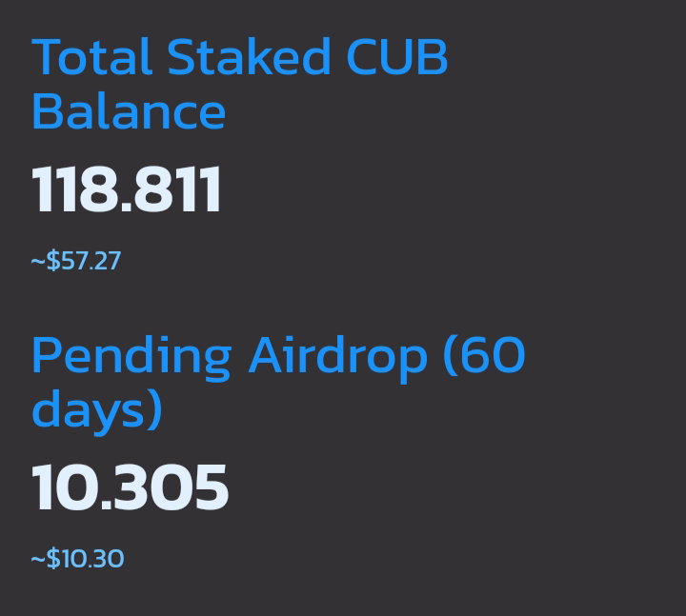Click the word "Airdrop" in the second heading
The height and width of the screenshot is (616, 686).
(337, 359)
